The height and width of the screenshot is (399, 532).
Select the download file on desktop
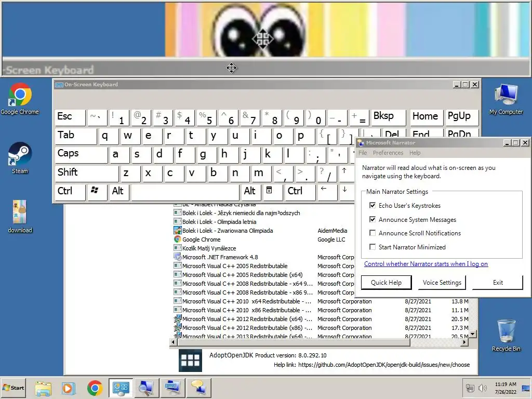pyautogui.click(x=20, y=217)
